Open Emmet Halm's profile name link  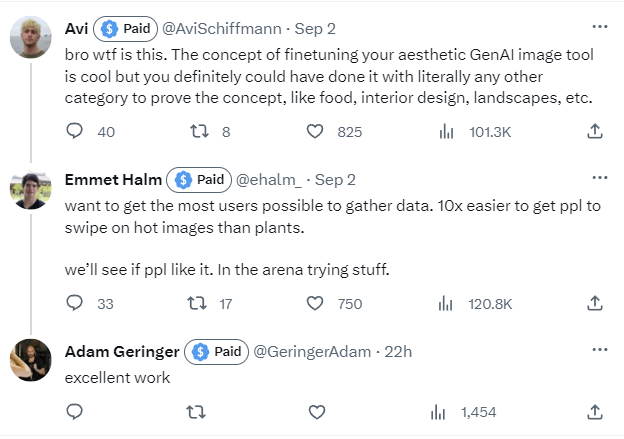pyautogui.click(x=111, y=180)
